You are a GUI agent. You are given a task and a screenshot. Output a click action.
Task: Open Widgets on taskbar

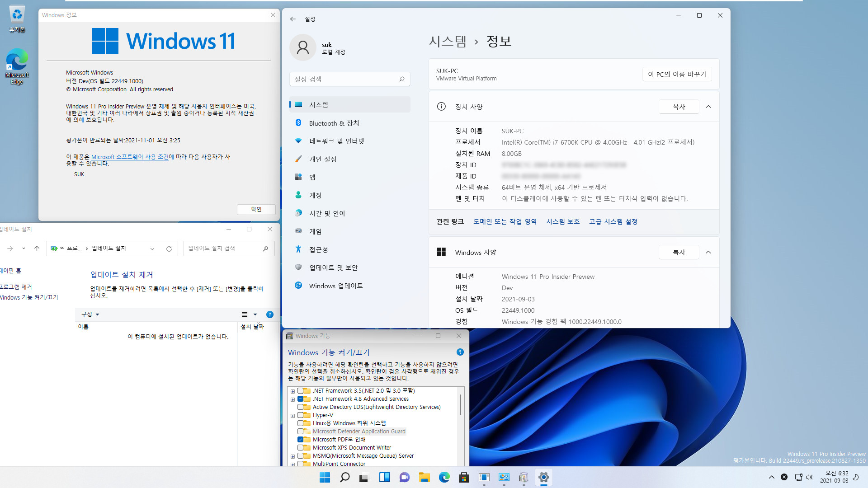click(x=385, y=477)
